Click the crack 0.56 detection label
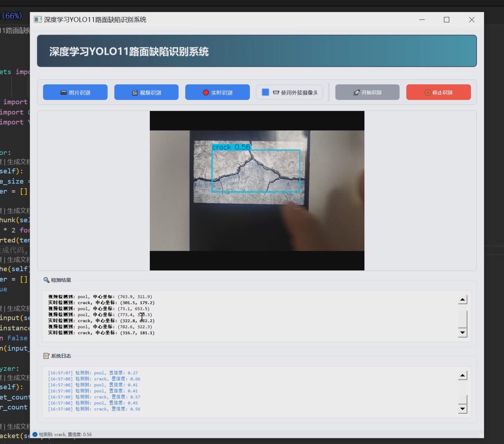Image resolution: width=504 pixels, height=444 pixels. 231,147
